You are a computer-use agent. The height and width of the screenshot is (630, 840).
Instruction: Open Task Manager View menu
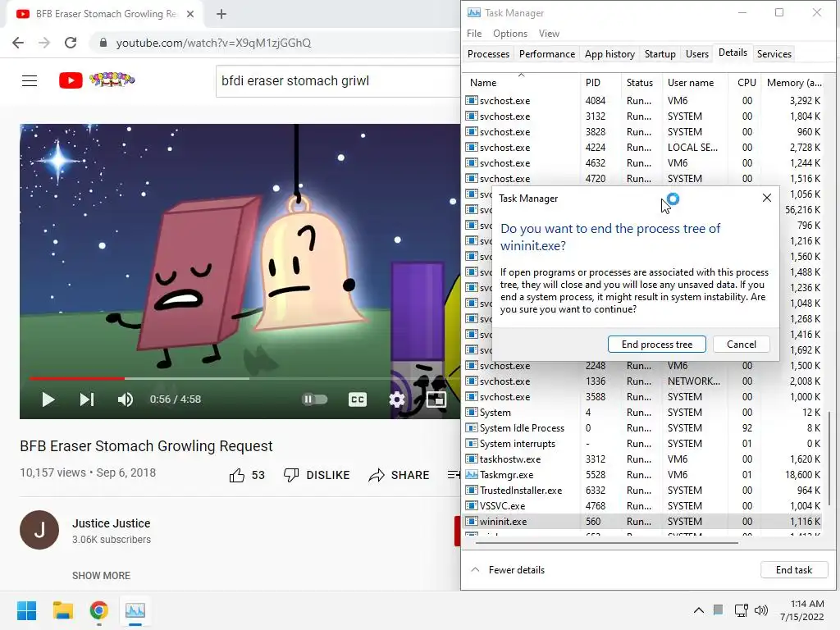(549, 33)
